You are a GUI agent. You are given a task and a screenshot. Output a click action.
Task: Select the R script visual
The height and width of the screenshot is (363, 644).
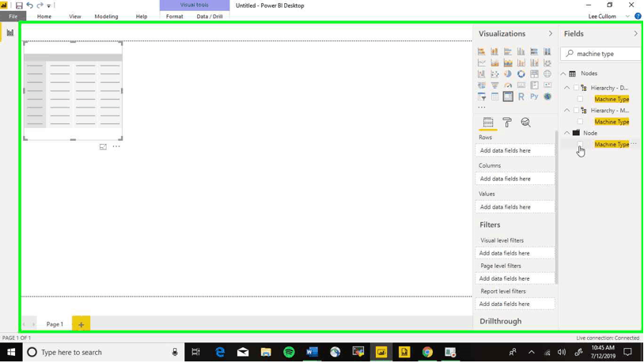coord(521,96)
